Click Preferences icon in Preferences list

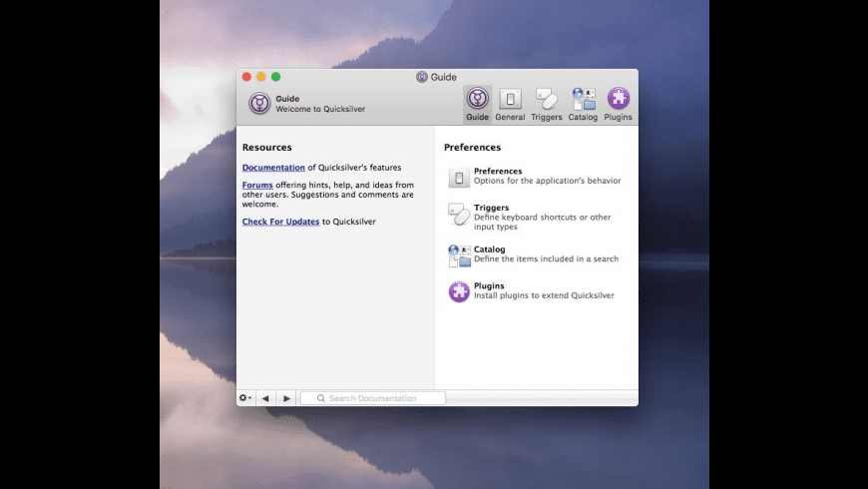[459, 178]
